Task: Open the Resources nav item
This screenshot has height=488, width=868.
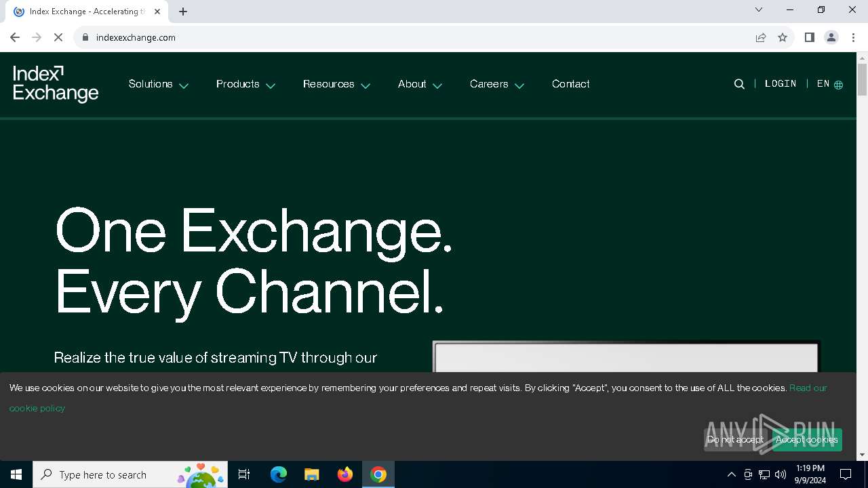Action: 329,84
